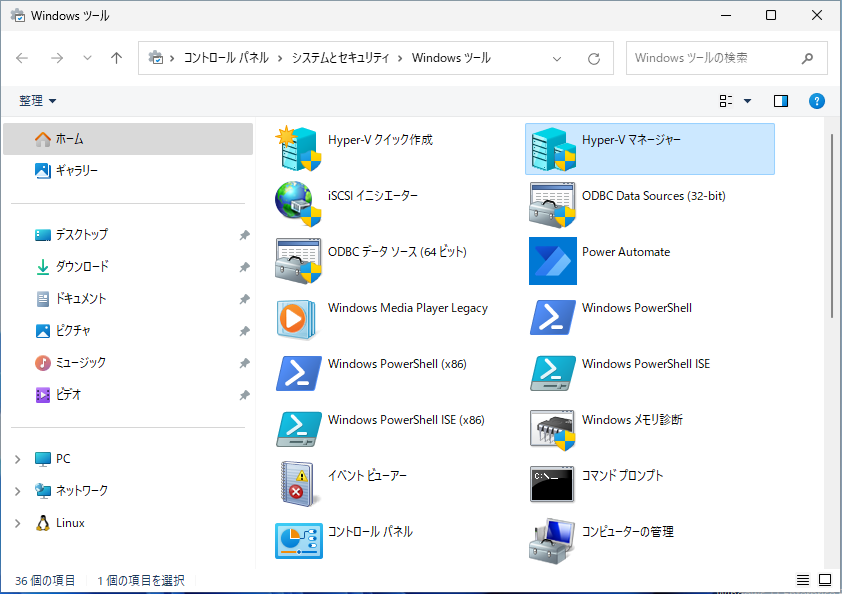The width and height of the screenshot is (842, 594).
Task: Open the コントロール パネル icon
Action: [299, 540]
